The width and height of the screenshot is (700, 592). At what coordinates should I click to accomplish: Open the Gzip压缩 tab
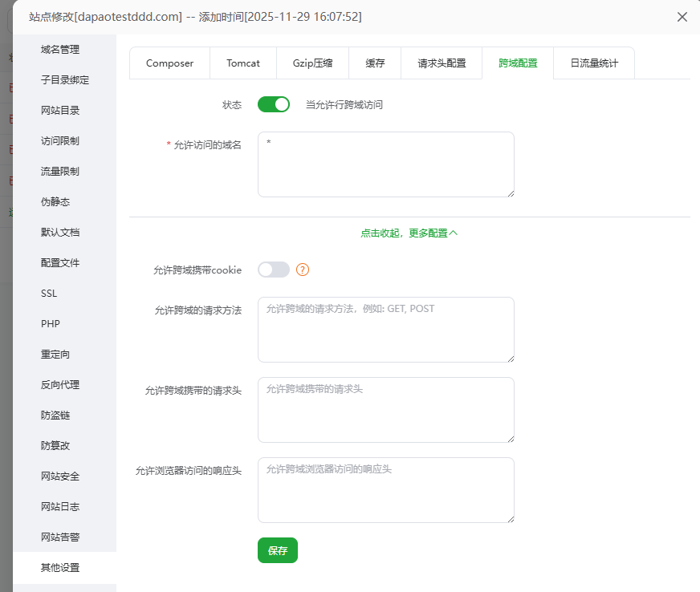pos(312,63)
